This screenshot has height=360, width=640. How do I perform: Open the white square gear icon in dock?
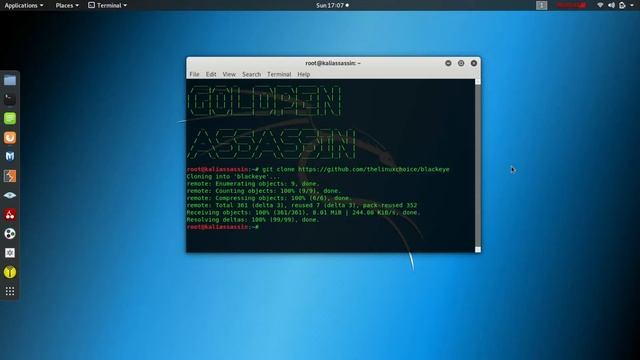10,253
